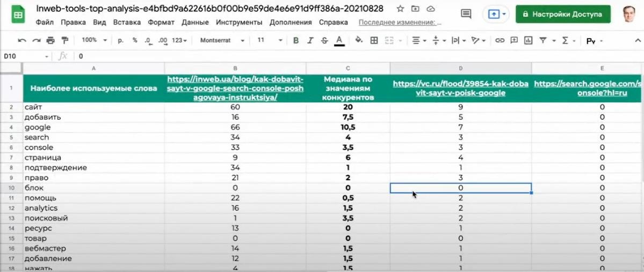This screenshot has width=644, height=272.
Task: Click the insert comment icon
Action: [514, 41]
